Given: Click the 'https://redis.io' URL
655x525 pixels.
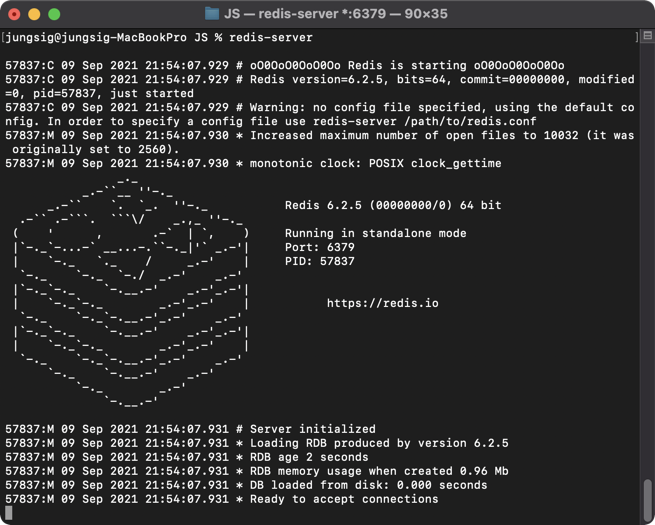Looking at the screenshot, I should coord(383,303).
